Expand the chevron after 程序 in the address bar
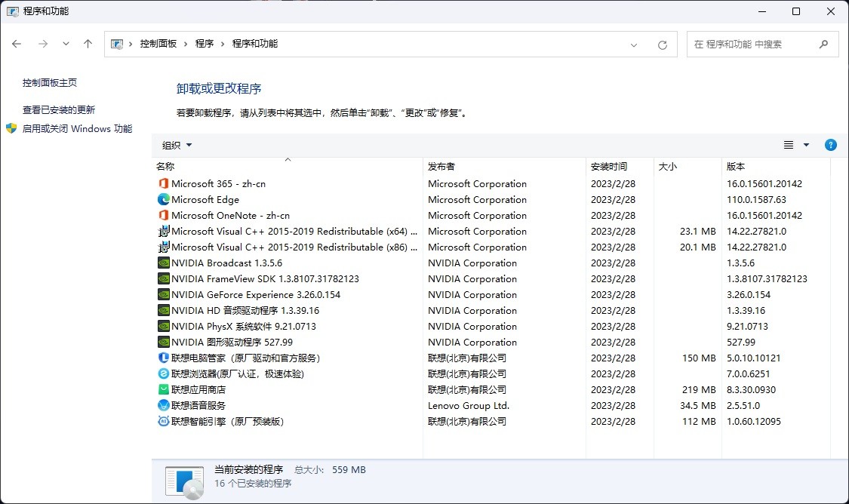 (223, 44)
